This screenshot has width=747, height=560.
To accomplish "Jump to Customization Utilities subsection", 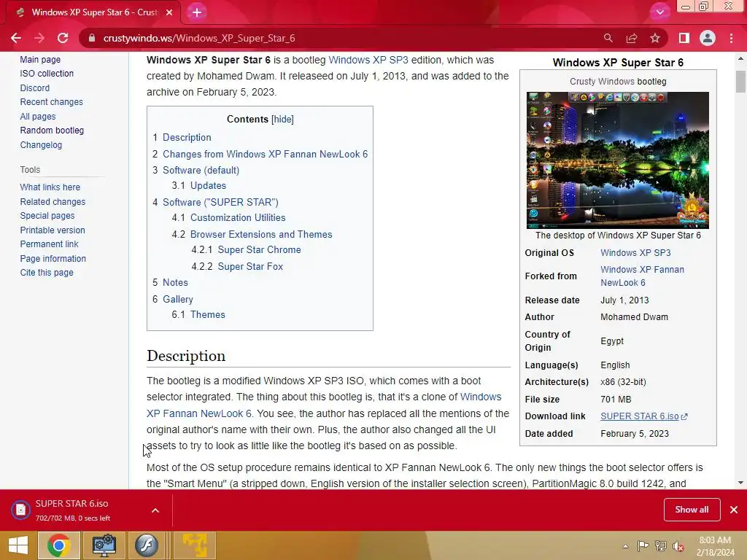I will click(x=239, y=217).
